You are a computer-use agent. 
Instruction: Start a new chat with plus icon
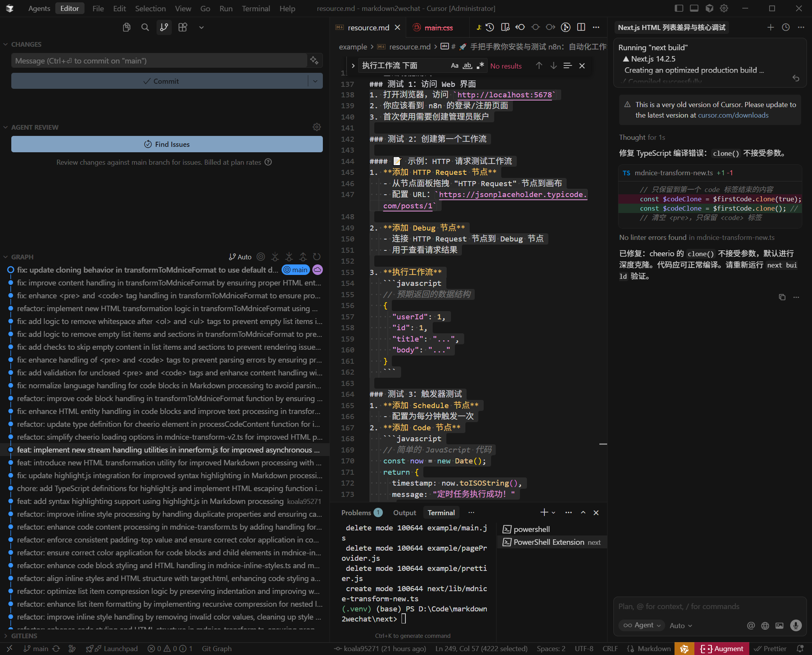(x=770, y=27)
